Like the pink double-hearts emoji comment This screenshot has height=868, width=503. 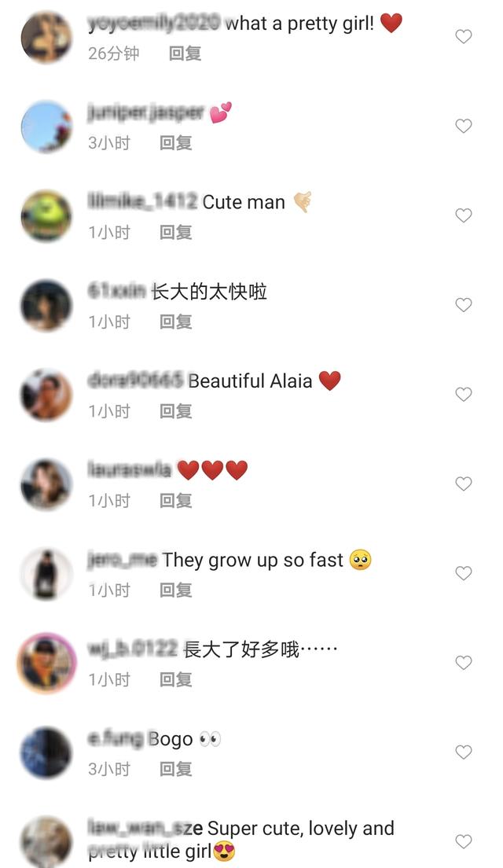tap(463, 126)
